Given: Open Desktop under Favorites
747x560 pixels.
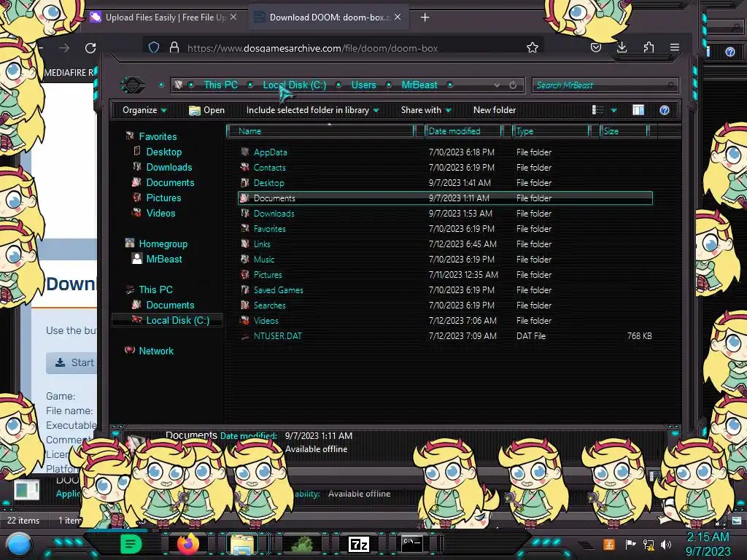Looking at the screenshot, I should pos(164,152).
